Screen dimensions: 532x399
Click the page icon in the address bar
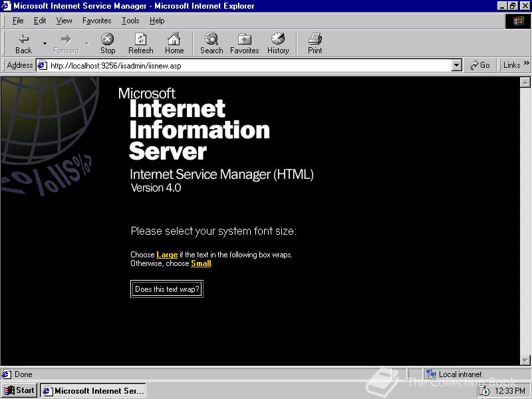click(x=42, y=65)
